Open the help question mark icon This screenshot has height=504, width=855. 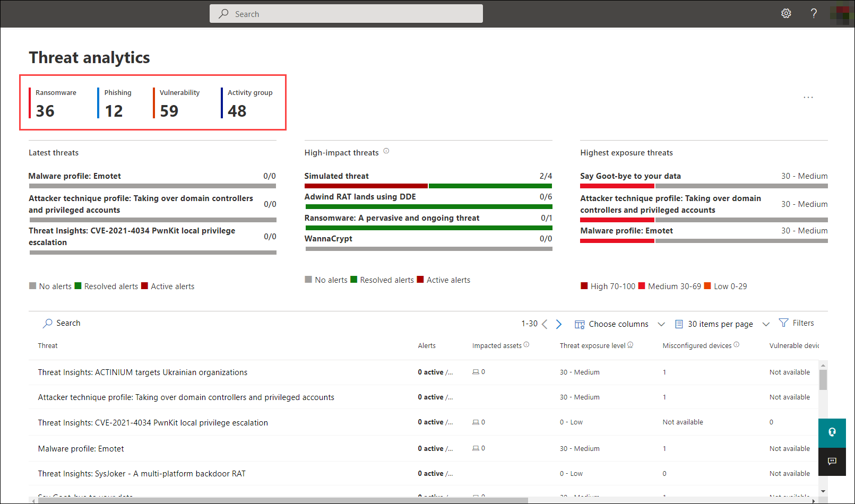pos(814,14)
